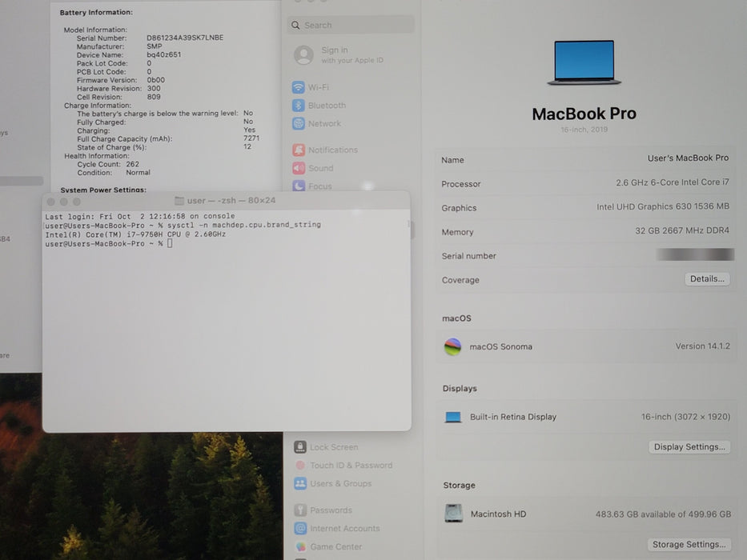
Task: Open Storage Settings... button
Action: pyautogui.click(x=689, y=544)
